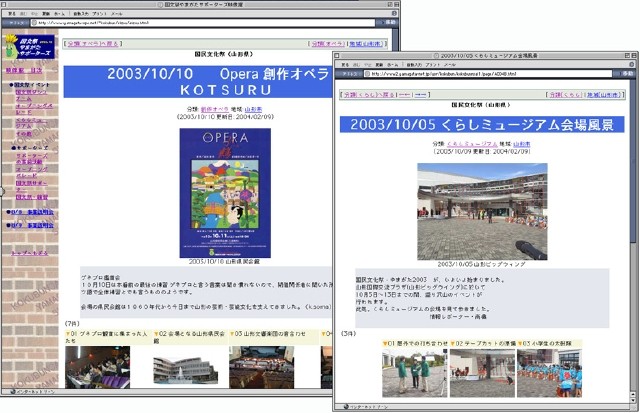Open その他 link in the sidebar
Image resolution: width=640 pixels, height=413 pixels.
click(x=24, y=134)
